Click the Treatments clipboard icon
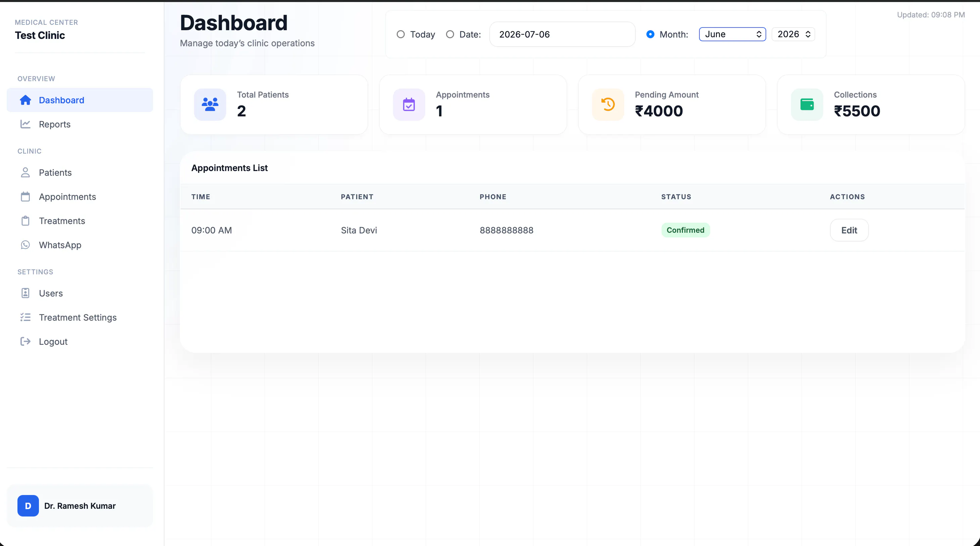Screen dimensions: 980x546 coord(26,221)
